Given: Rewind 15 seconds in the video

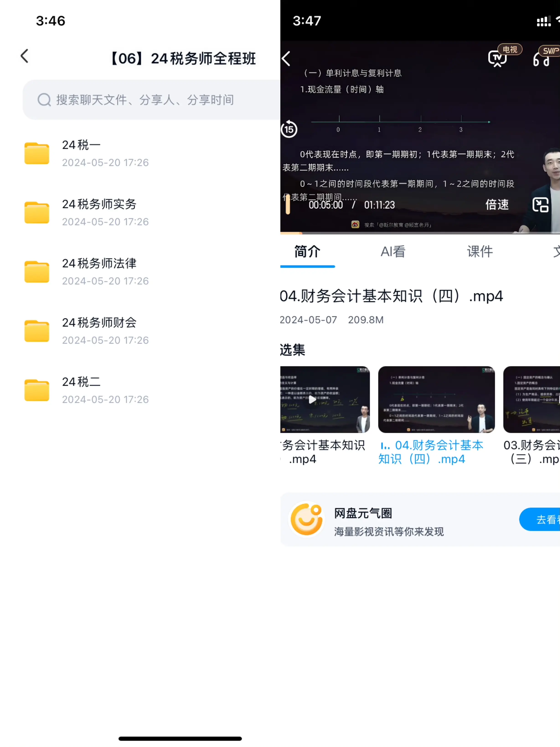Looking at the screenshot, I should click(289, 129).
